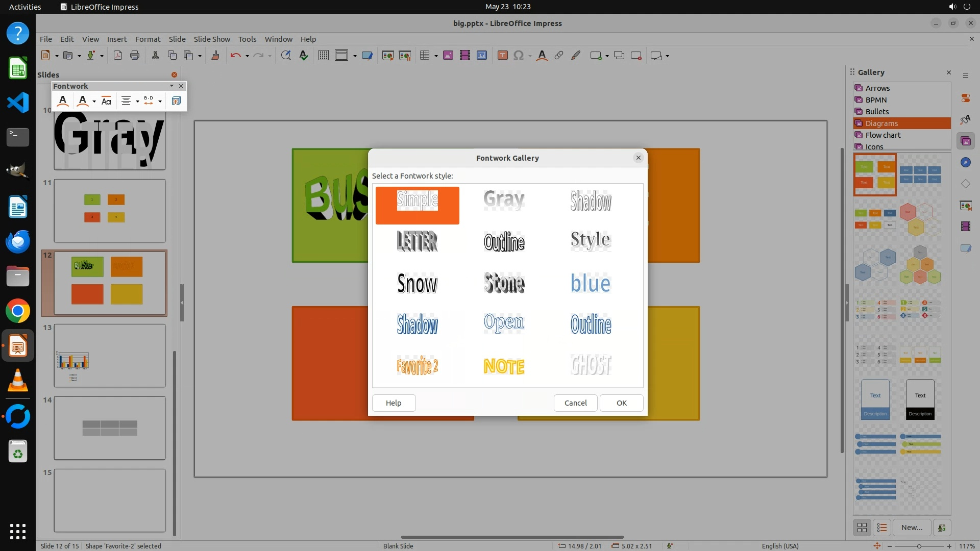Expand Fontwork Alignment dropdown arrow
The height and width of the screenshot is (551, 980).
pyautogui.click(x=137, y=102)
